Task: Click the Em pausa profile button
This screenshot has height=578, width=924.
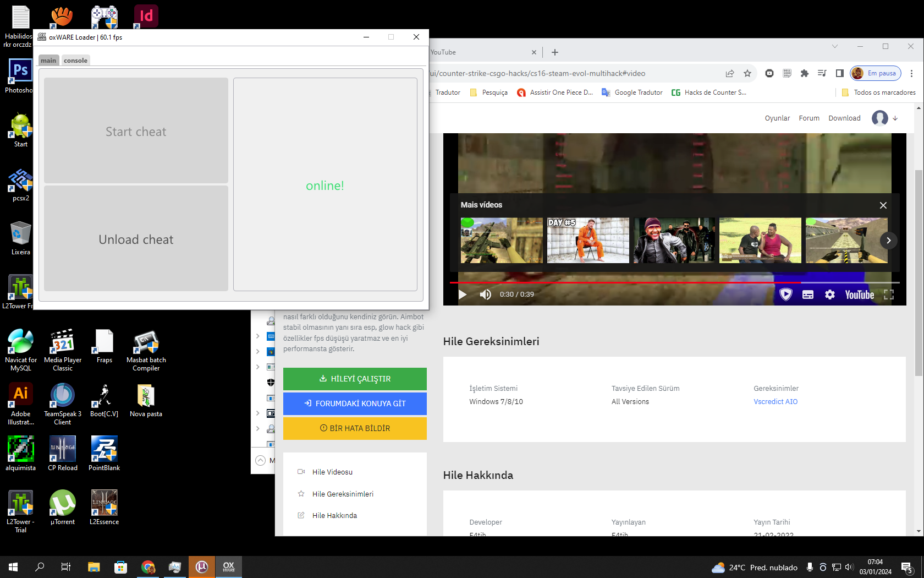Action: pos(875,73)
